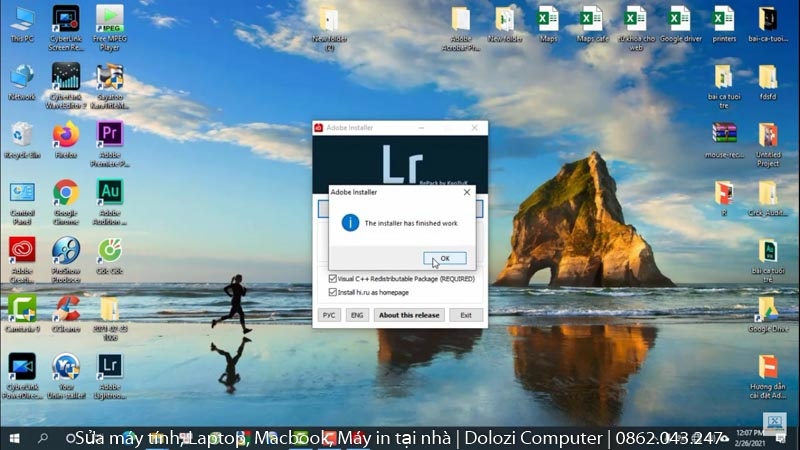Open bai-ca-tuoi dark folder icon
Image resolution: width=800 pixels, height=450 pixels.
(x=768, y=24)
